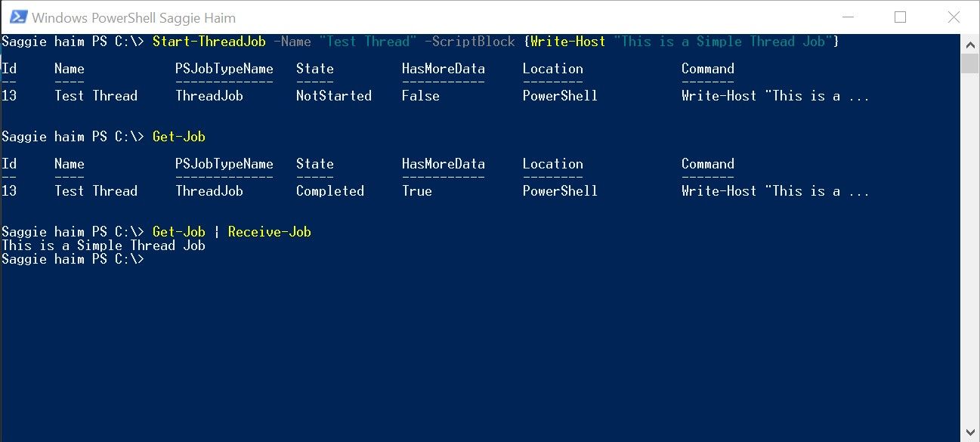Click the output line 'This is a Simple Thread Job'

[104, 246]
